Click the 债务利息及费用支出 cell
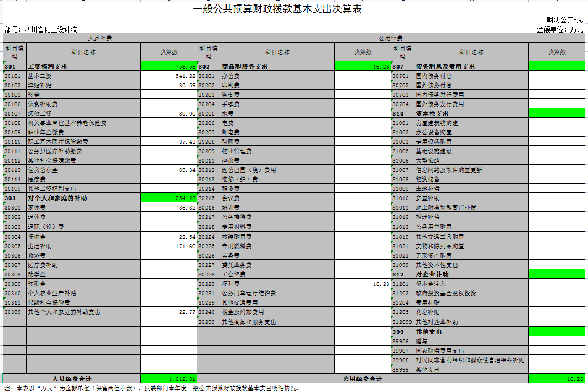Screen dimensions: 588x392 [x=471, y=66]
